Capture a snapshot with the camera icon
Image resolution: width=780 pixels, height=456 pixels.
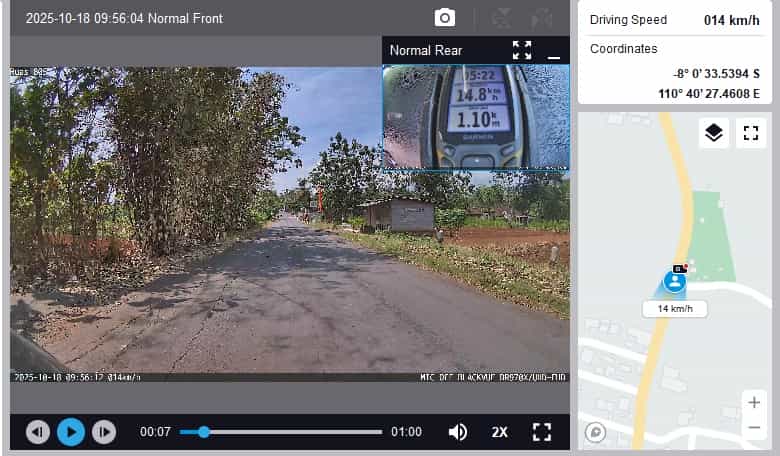coord(445,18)
